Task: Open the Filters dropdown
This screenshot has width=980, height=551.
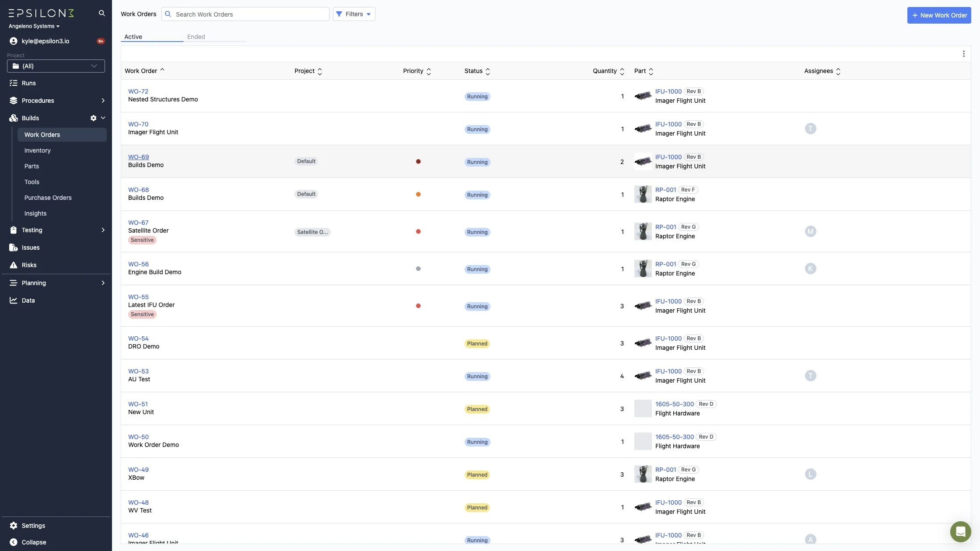Action: pyautogui.click(x=354, y=14)
